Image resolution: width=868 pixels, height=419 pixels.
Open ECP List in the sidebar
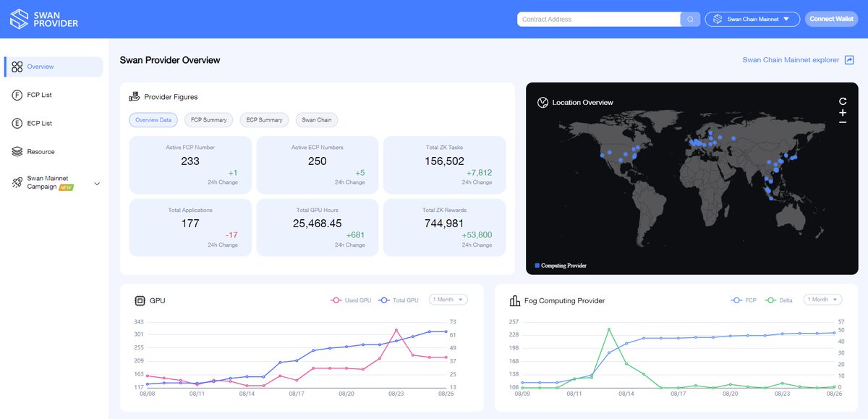[54, 124]
